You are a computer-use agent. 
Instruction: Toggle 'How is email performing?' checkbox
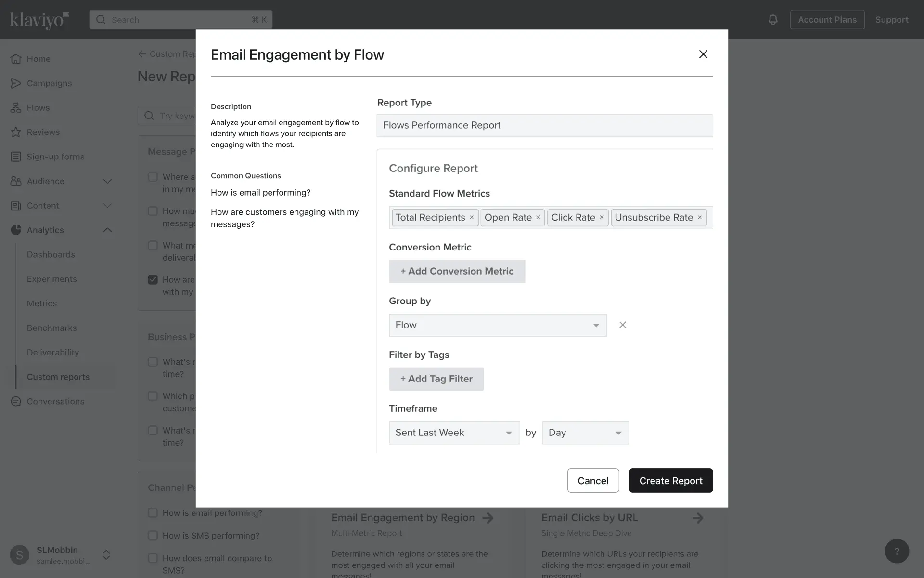[153, 513]
